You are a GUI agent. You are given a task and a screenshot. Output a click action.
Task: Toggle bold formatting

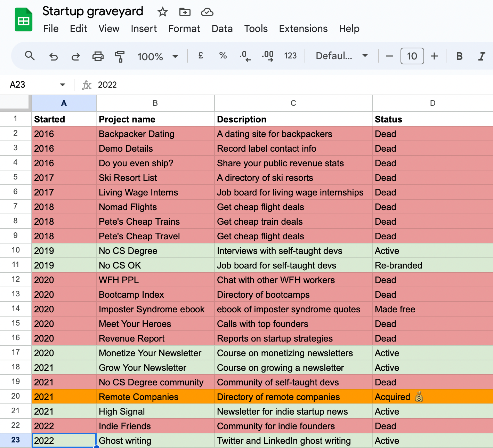[x=459, y=56]
